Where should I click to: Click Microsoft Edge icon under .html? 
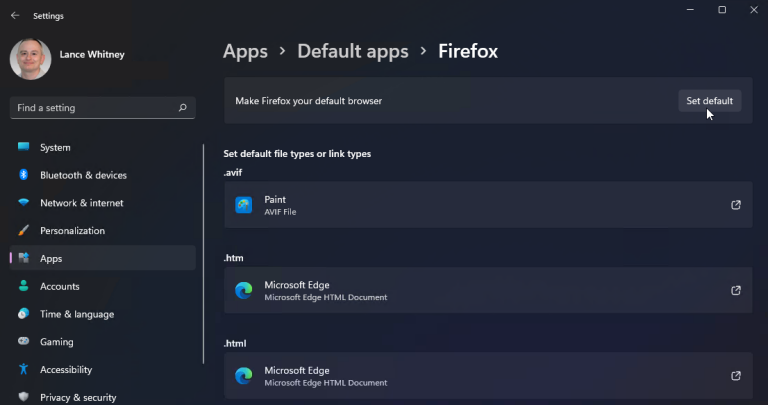pyautogui.click(x=244, y=376)
